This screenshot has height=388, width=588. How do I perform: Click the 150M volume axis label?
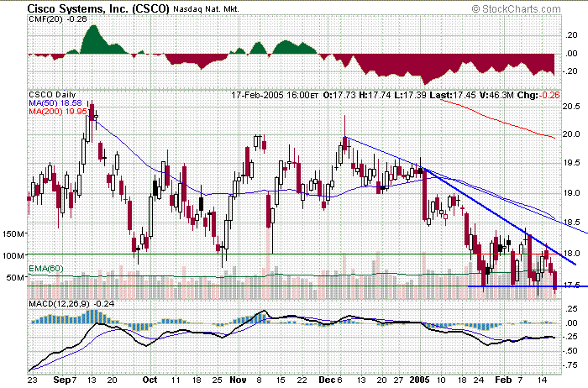coord(13,234)
